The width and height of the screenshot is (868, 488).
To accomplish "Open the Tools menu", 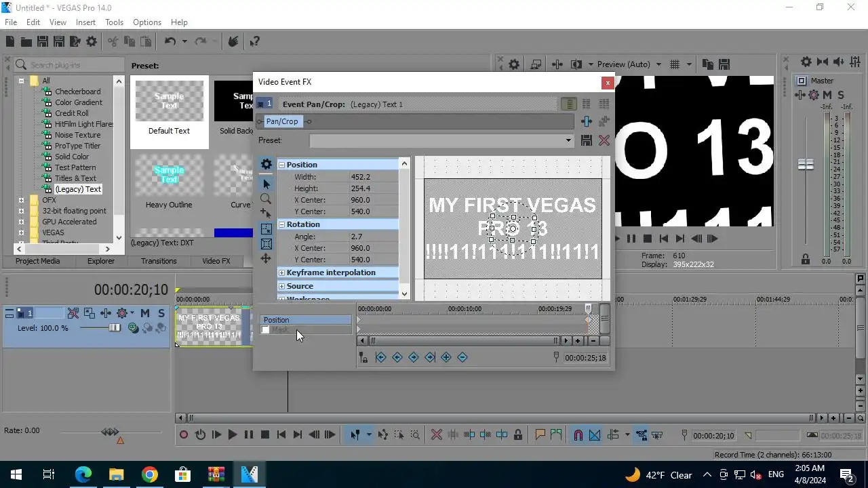I will tap(114, 22).
